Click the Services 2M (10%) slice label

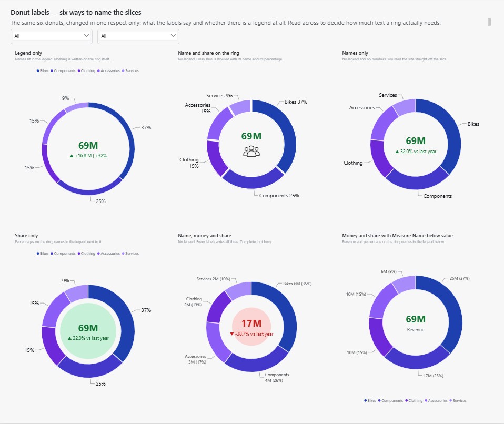[213, 279]
